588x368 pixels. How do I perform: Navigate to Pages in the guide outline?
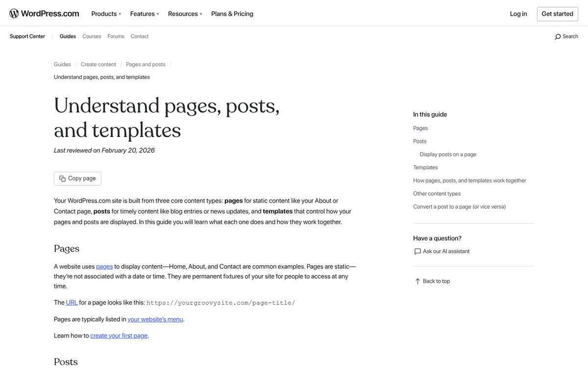[420, 128]
